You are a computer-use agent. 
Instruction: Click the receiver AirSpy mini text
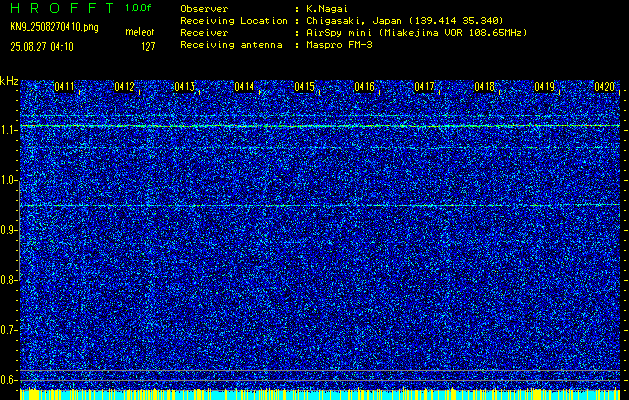(x=416, y=33)
